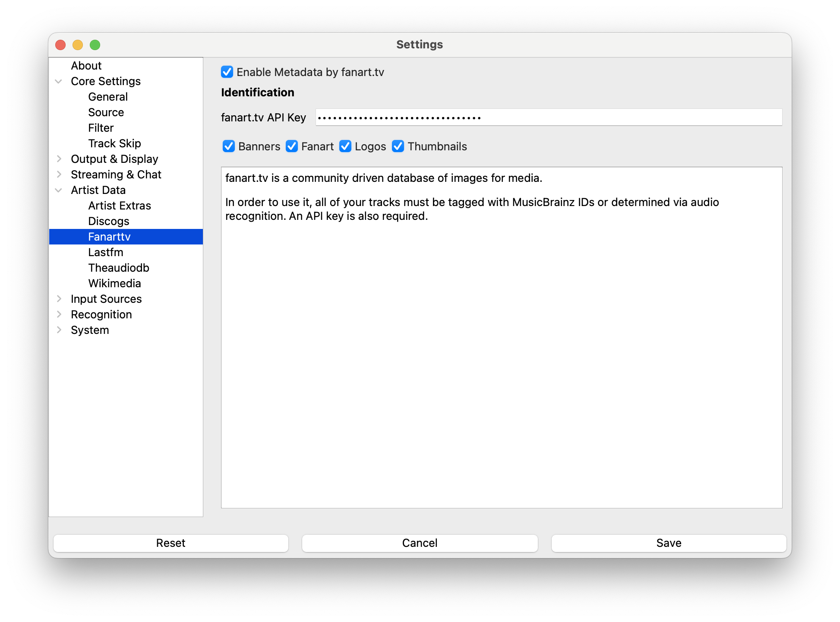840x622 pixels.
Task: Collapse the Artist Data section
Action: (x=59, y=190)
